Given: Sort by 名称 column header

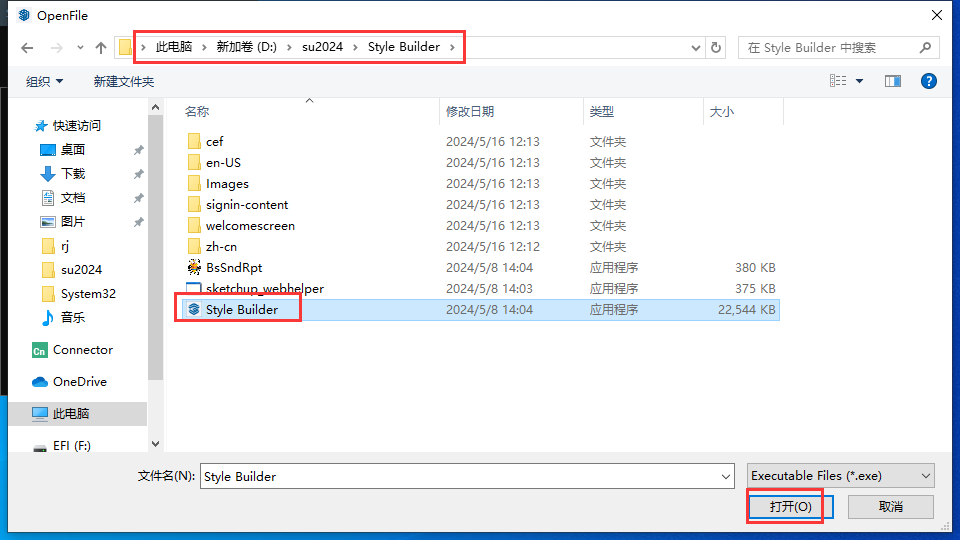Looking at the screenshot, I should (197, 111).
